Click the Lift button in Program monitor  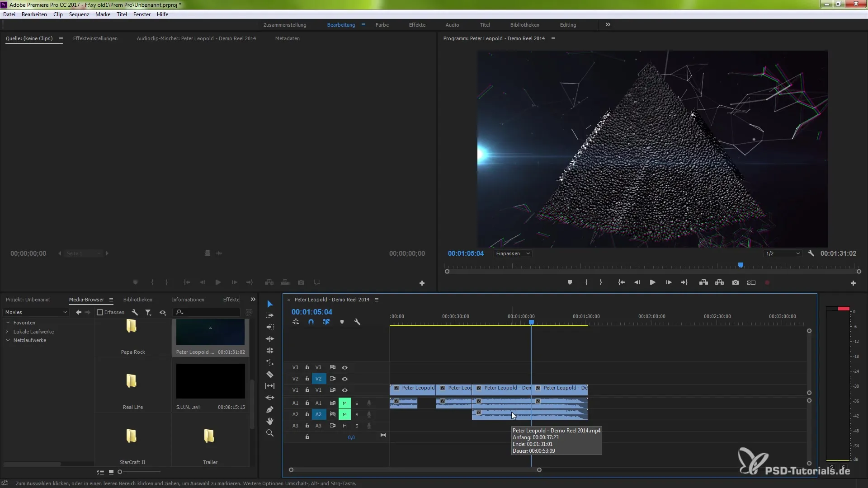tap(703, 282)
